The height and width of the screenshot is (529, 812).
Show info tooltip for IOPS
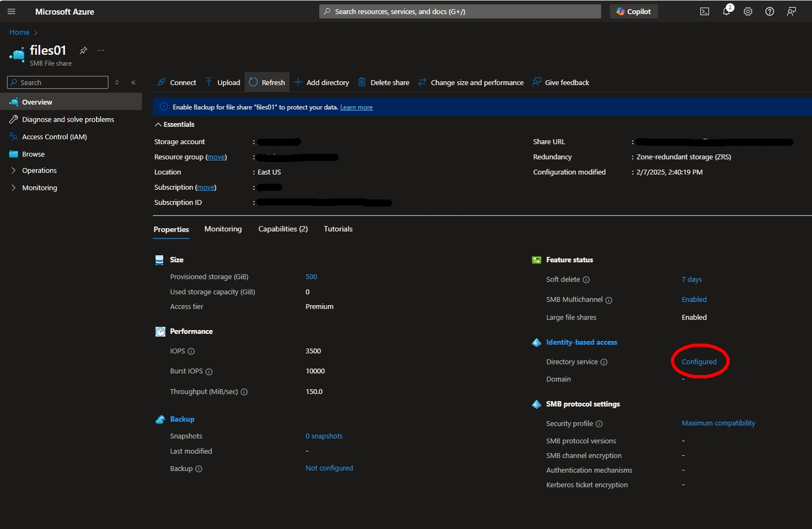(191, 351)
